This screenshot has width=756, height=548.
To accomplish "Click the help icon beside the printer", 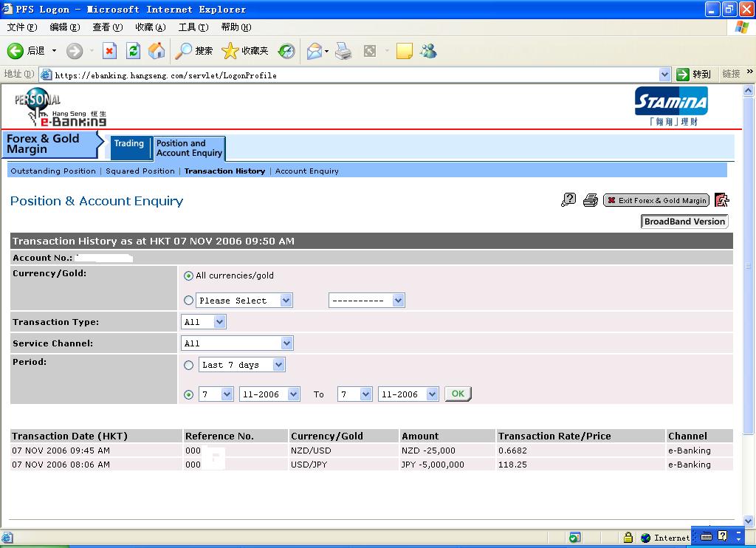I will pos(568,199).
